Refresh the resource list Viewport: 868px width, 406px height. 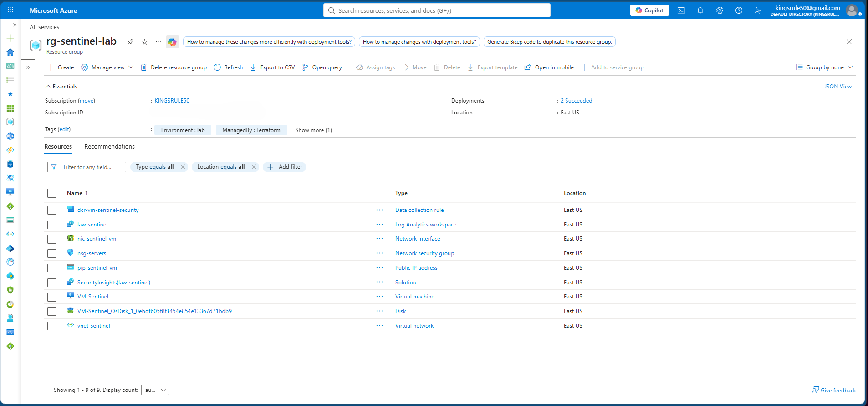pos(228,67)
